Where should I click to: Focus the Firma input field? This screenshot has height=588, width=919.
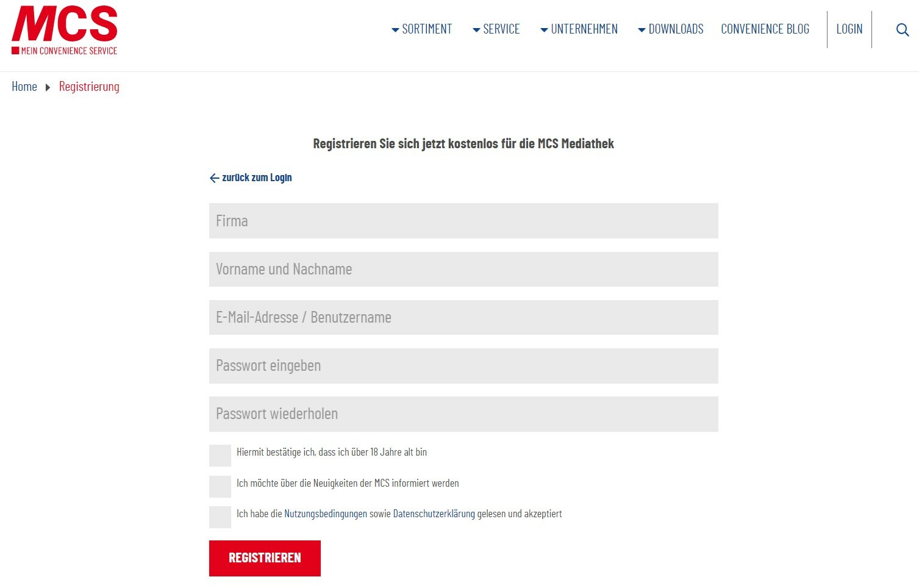point(463,221)
